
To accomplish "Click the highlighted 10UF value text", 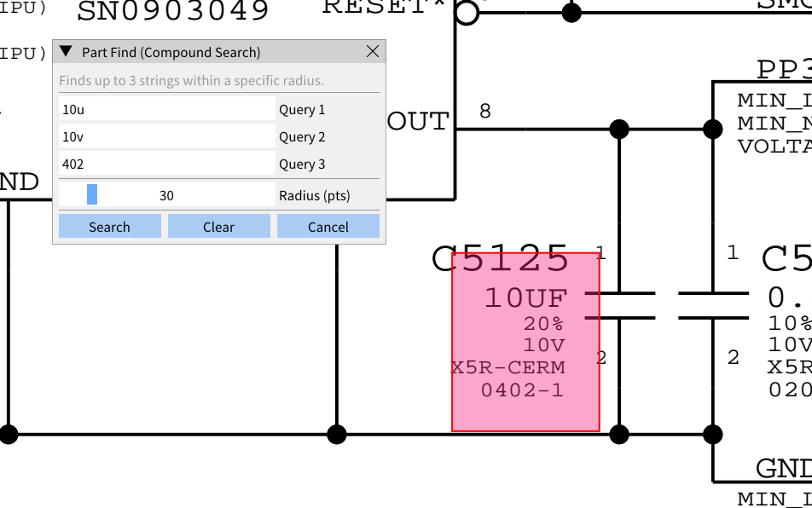I will pyautogui.click(x=525, y=298).
